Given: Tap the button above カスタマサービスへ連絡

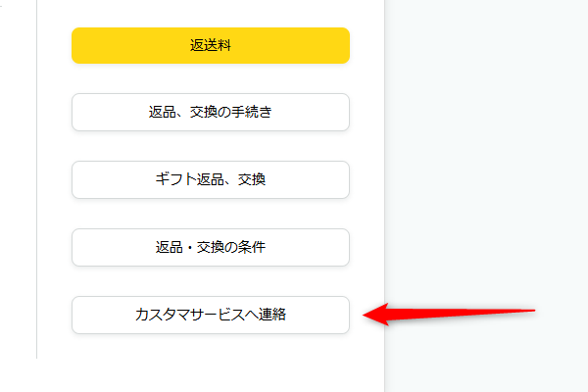Looking at the screenshot, I should [x=211, y=247].
